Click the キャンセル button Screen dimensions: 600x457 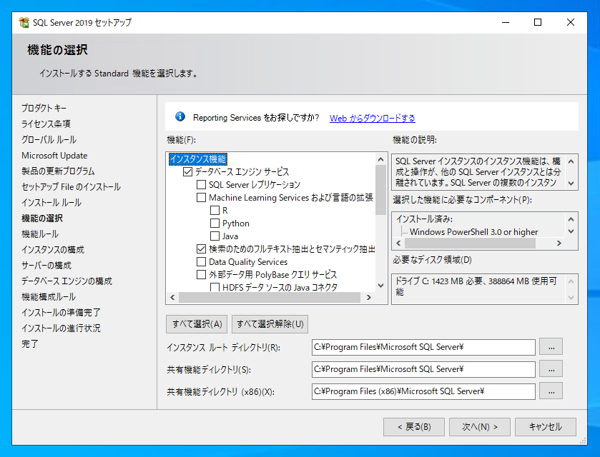pos(546,427)
